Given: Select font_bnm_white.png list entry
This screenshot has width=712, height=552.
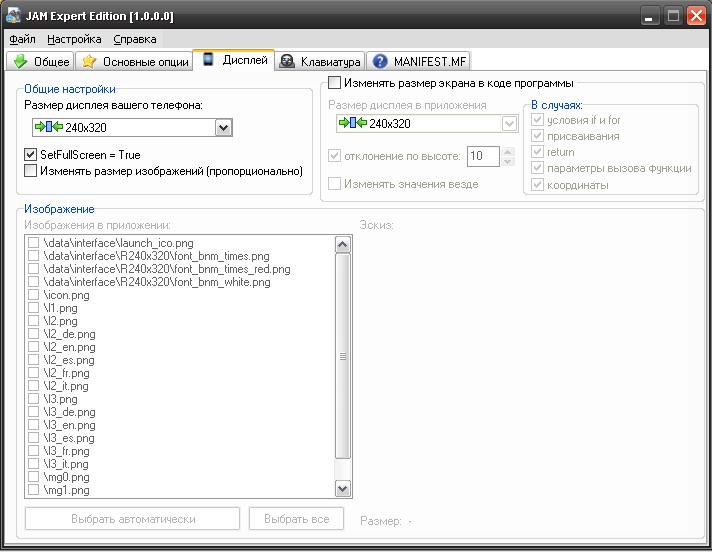Looking at the screenshot, I should tap(157, 282).
